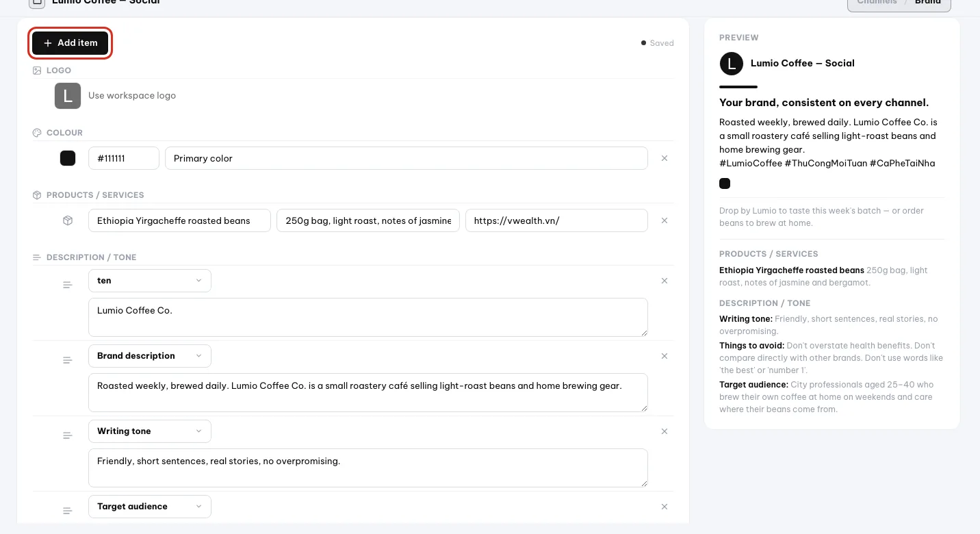Click the #111111 hex code field
The width and height of the screenshot is (980, 534).
pos(124,158)
